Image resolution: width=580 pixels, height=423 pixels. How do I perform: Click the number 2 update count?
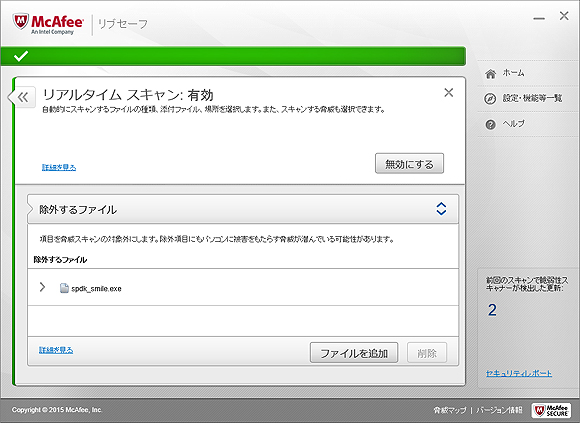492,310
